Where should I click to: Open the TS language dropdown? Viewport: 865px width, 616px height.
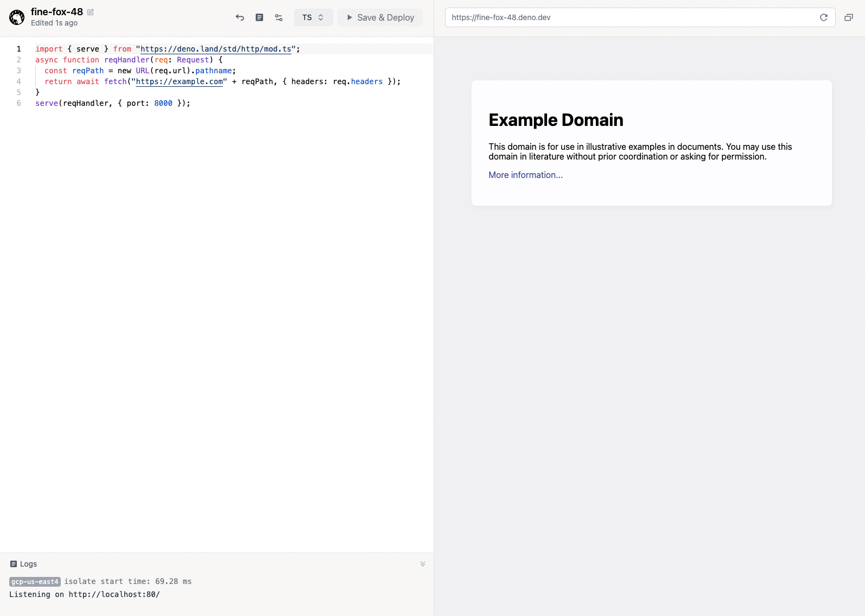point(313,17)
